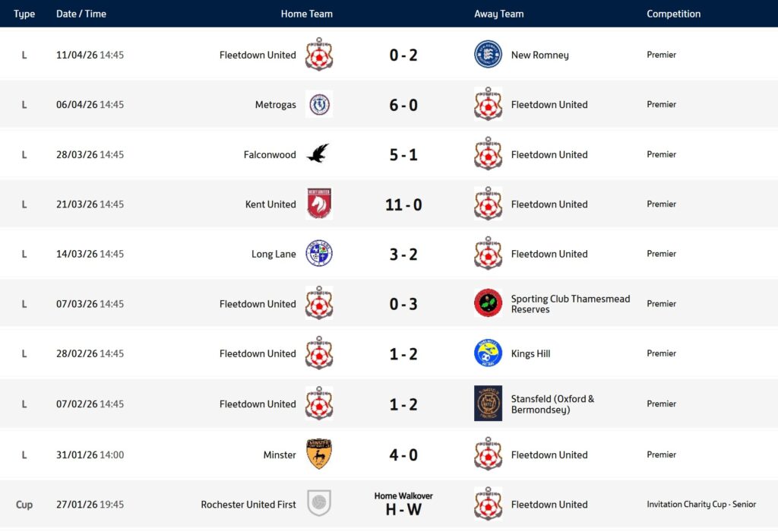Click Rochester United First placeholder badge
The width and height of the screenshot is (778, 532).
(319, 504)
